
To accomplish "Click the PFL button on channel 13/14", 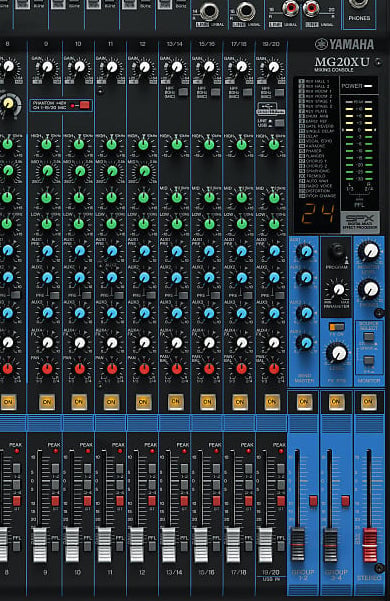I will tap(184, 546).
